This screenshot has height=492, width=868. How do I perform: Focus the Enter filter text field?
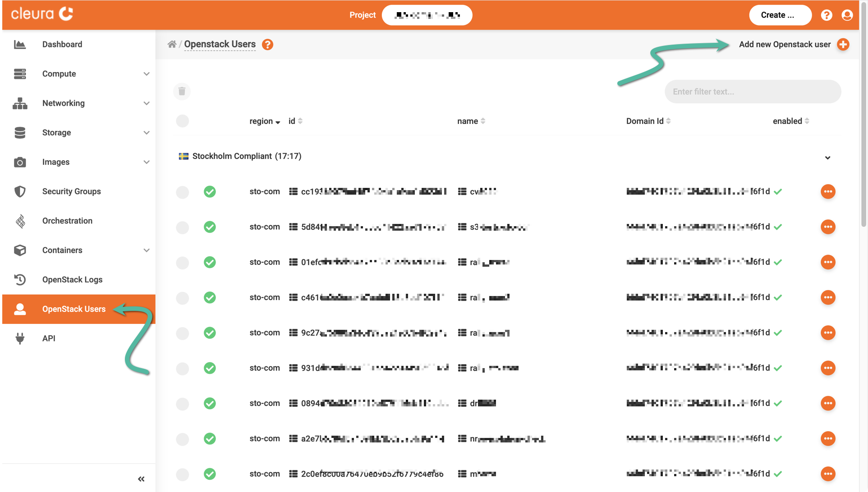click(753, 91)
